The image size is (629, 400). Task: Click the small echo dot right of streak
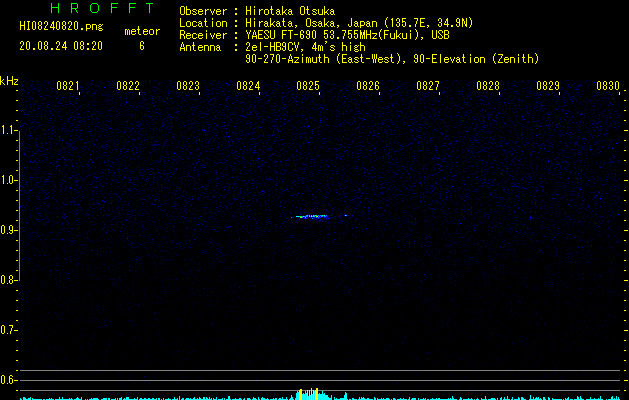pyautogui.click(x=345, y=216)
